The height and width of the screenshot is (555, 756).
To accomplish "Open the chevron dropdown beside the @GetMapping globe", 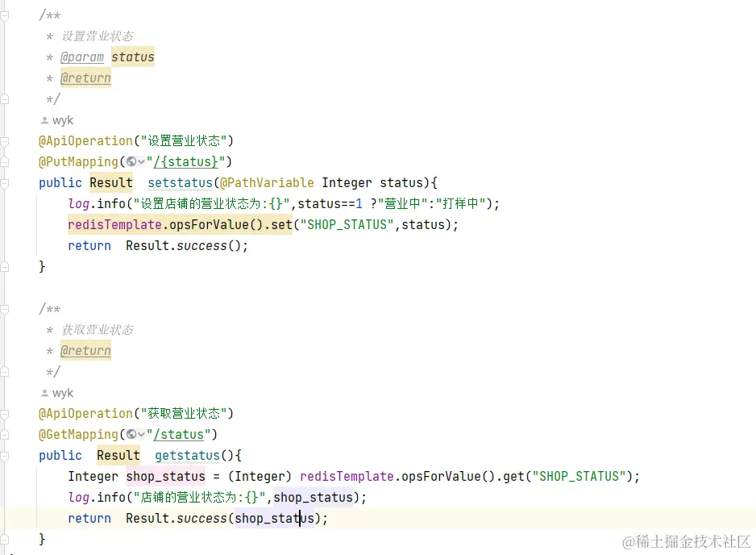I will 141,435.
